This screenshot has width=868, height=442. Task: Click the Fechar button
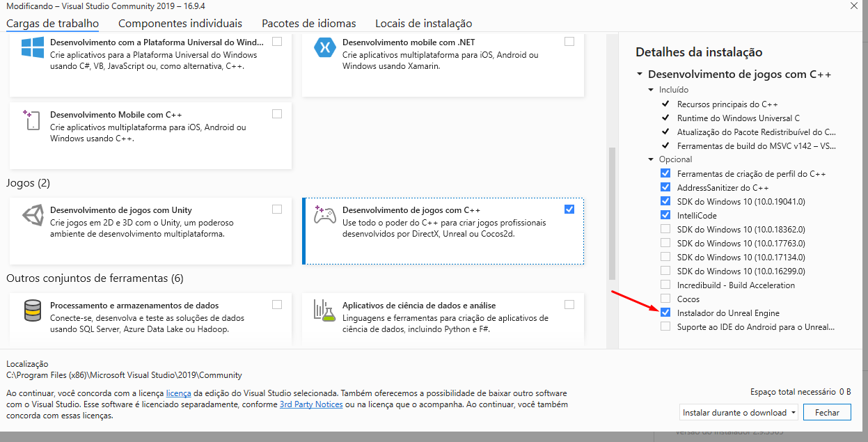827,412
